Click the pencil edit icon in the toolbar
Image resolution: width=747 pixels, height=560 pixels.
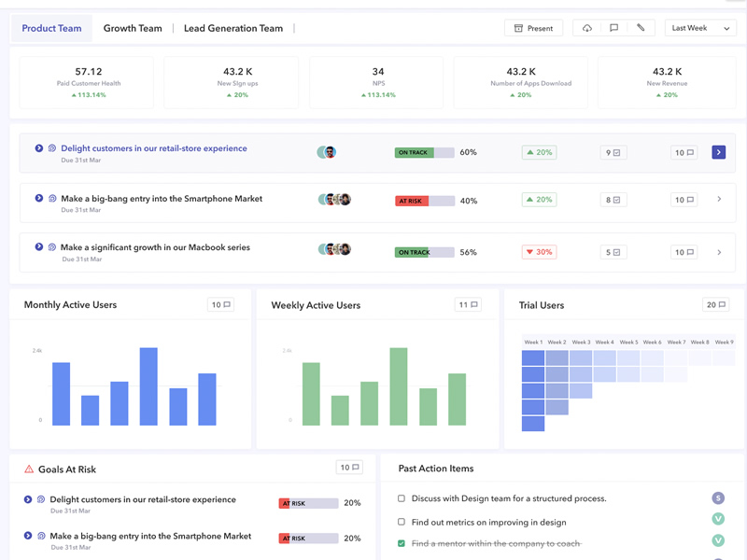click(641, 28)
